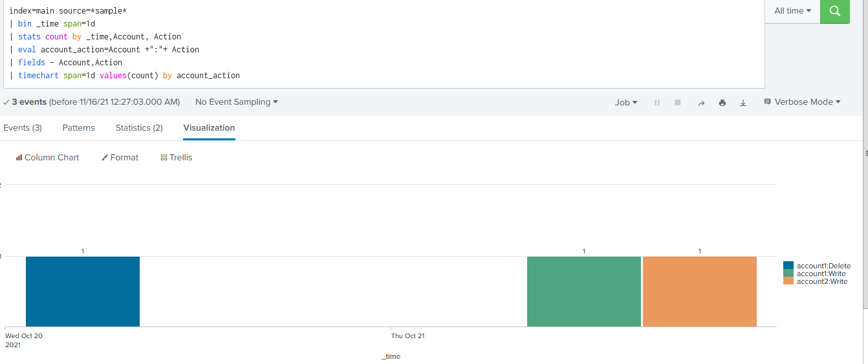Open the Format chart options
The width and height of the screenshot is (868, 364).
pyautogui.click(x=120, y=157)
